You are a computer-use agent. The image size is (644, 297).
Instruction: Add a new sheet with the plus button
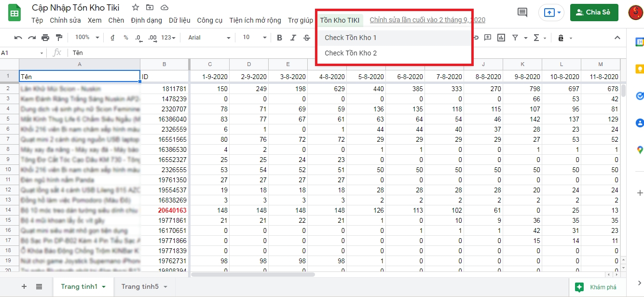click(x=24, y=286)
